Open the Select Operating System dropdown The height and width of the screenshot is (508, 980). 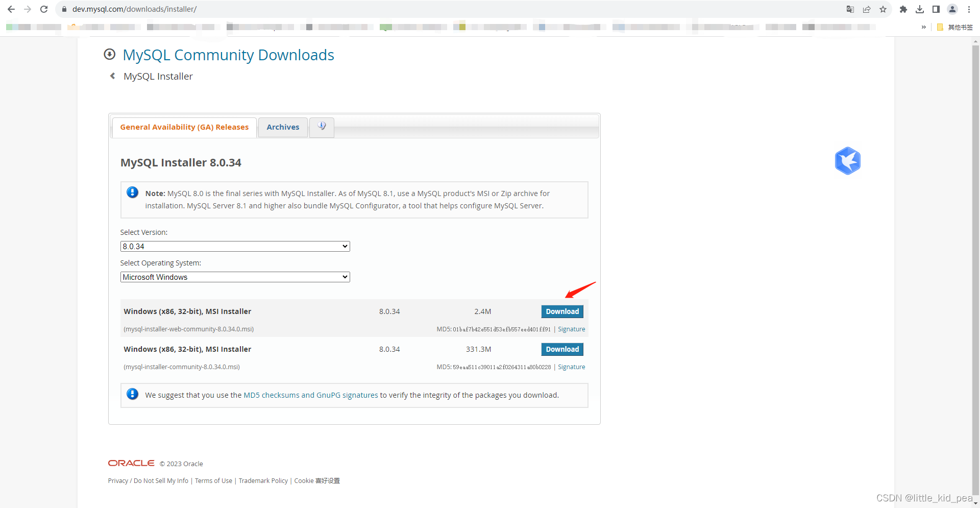[235, 277]
